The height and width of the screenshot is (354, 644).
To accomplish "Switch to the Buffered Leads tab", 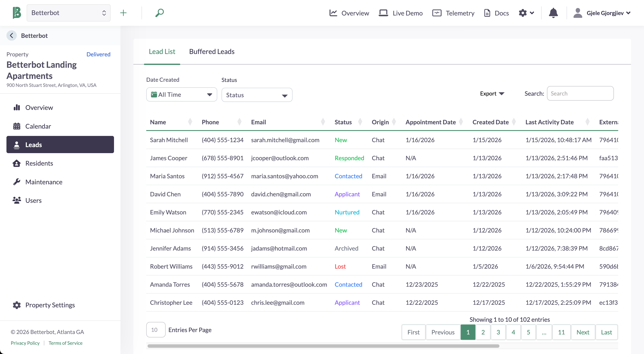I will point(212,52).
